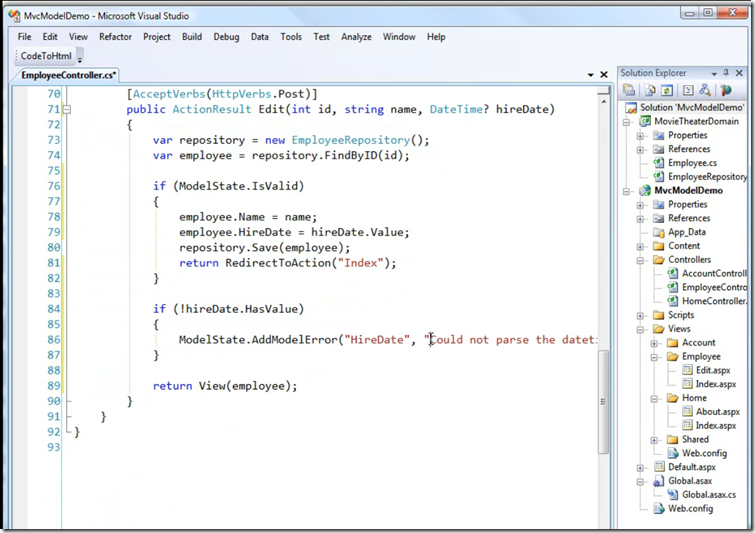Image resolution: width=755 pixels, height=533 pixels.
Task: Open the Tools menu
Action: (291, 37)
